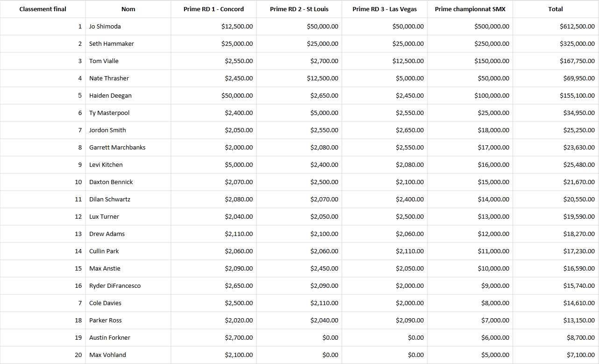Click Jo Shimoda's $612,500.00 total cell

point(556,26)
